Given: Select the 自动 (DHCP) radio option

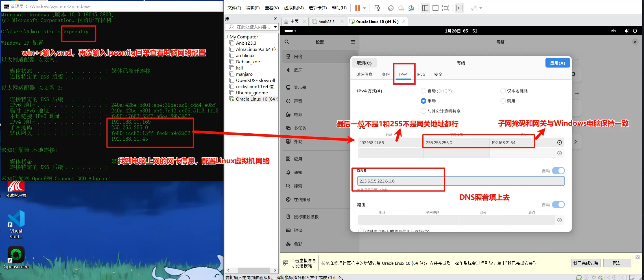Looking at the screenshot, I should tap(423, 91).
